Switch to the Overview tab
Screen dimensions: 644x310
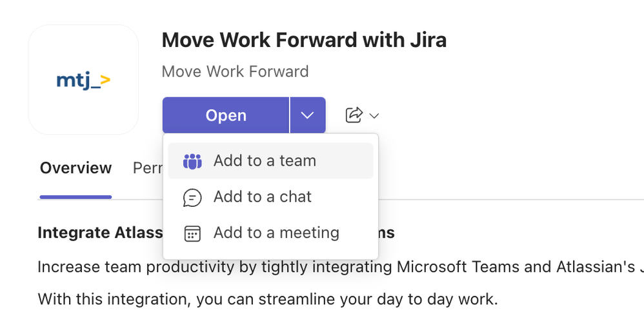75,168
